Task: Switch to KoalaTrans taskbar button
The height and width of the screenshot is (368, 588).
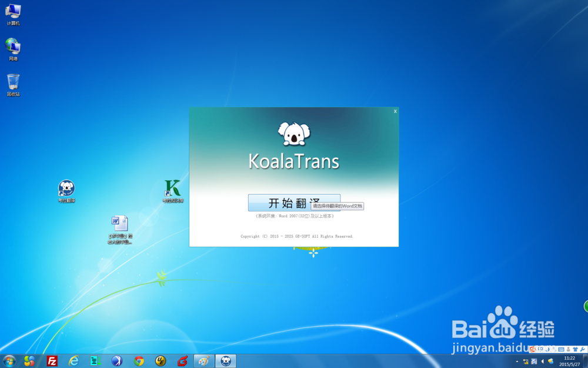Action: pyautogui.click(x=226, y=362)
